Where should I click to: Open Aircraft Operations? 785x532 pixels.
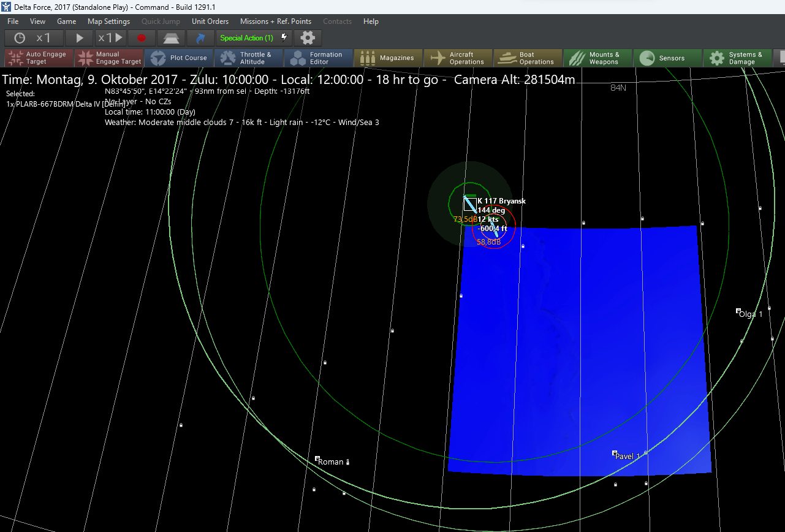[458, 58]
